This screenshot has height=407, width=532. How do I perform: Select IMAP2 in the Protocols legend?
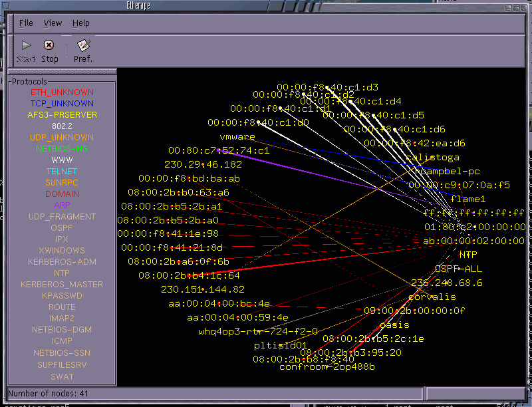click(x=62, y=319)
